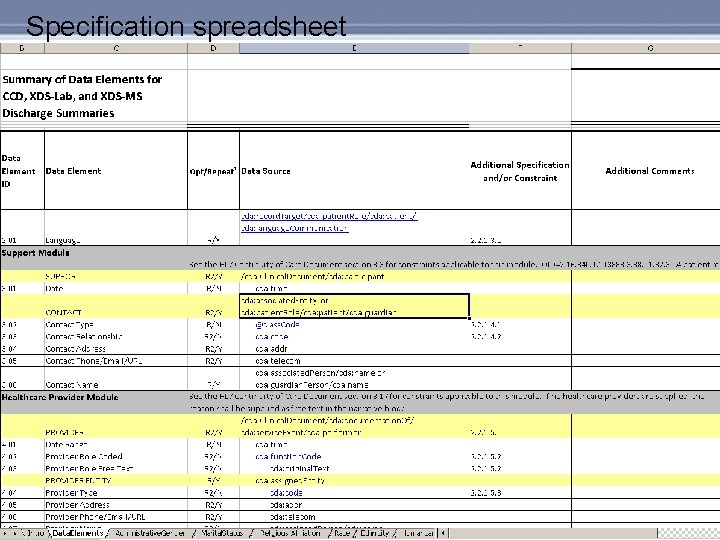
Task: Select the 'Summary of Data Elements' title cell
Action: pos(94,96)
